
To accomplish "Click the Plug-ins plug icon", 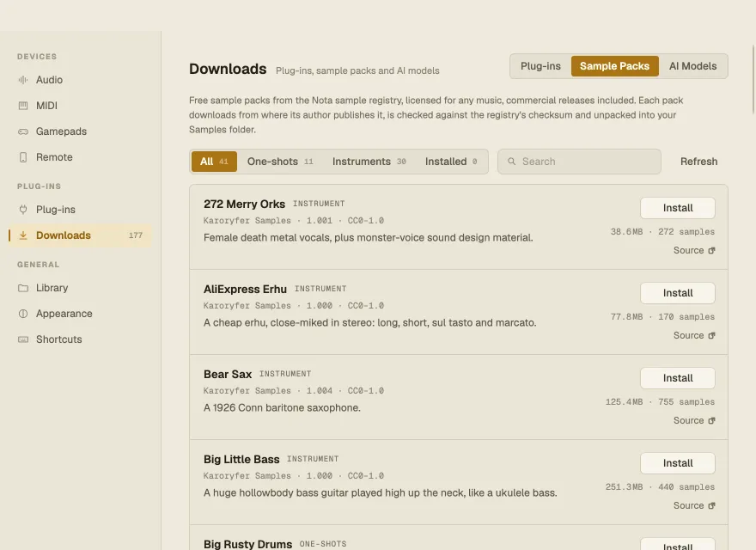I will coord(22,210).
